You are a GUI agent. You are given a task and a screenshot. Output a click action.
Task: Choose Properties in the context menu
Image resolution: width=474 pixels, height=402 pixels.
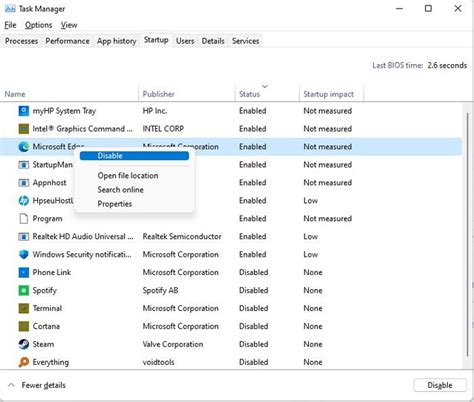tap(115, 204)
